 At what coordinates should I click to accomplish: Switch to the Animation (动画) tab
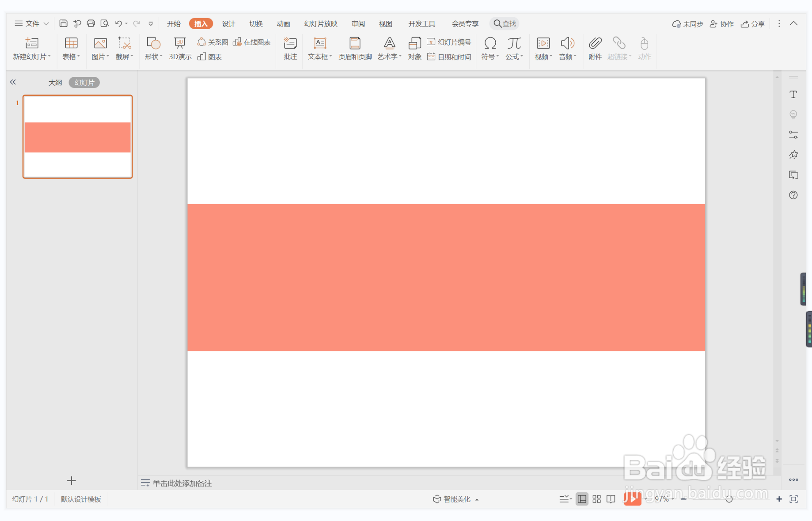pyautogui.click(x=283, y=24)
